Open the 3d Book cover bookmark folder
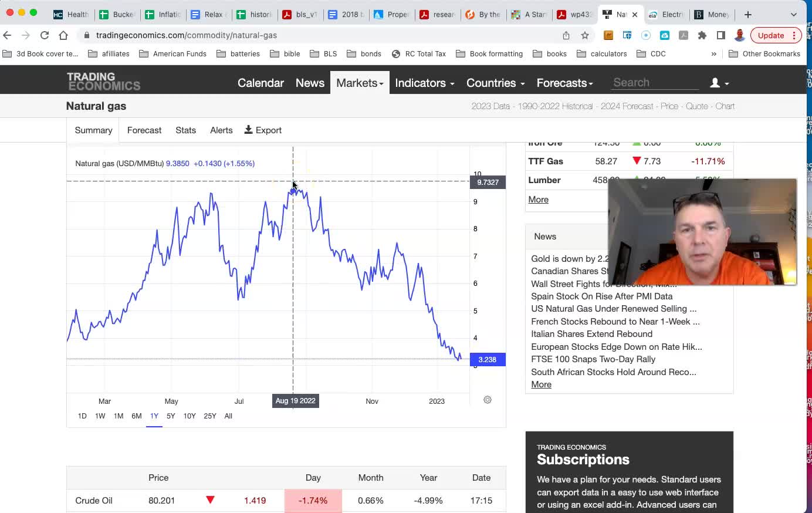The height and width of the screenshot is (513, 812). 40,53
